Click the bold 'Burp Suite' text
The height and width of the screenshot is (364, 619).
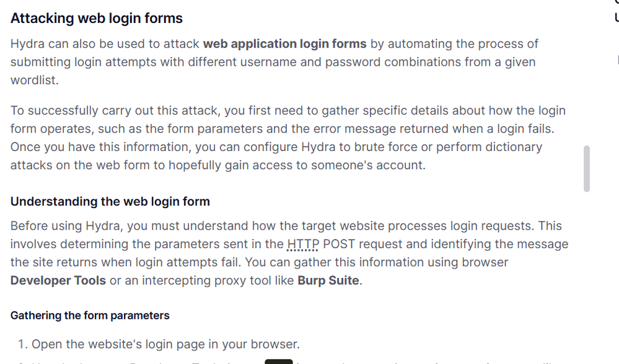tap(328, 280)
